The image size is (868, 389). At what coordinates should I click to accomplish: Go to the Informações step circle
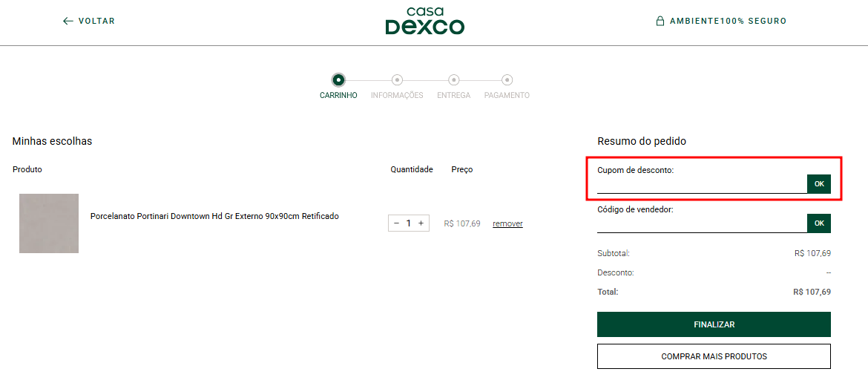397,80
